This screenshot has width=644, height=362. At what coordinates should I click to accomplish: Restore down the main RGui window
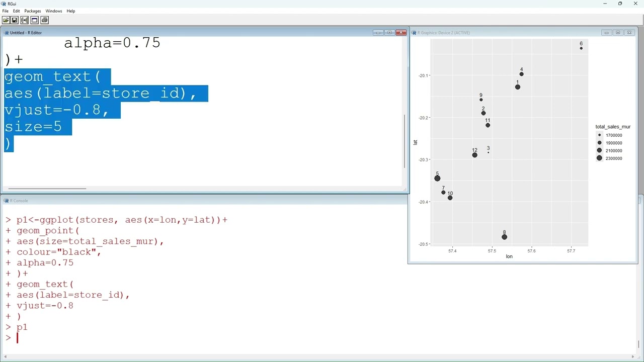(620, 4)
